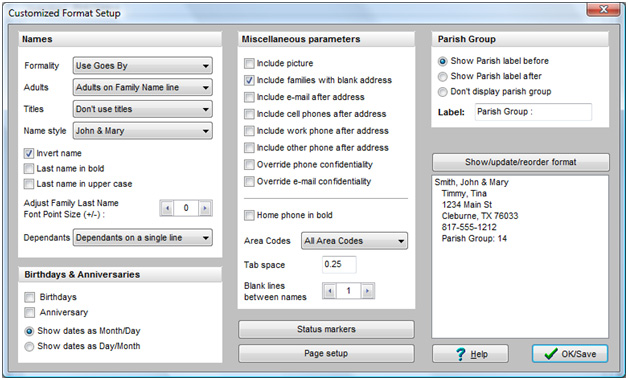Open the Formality dropdown
Screen dimensions: 628x380
(142, 66)
